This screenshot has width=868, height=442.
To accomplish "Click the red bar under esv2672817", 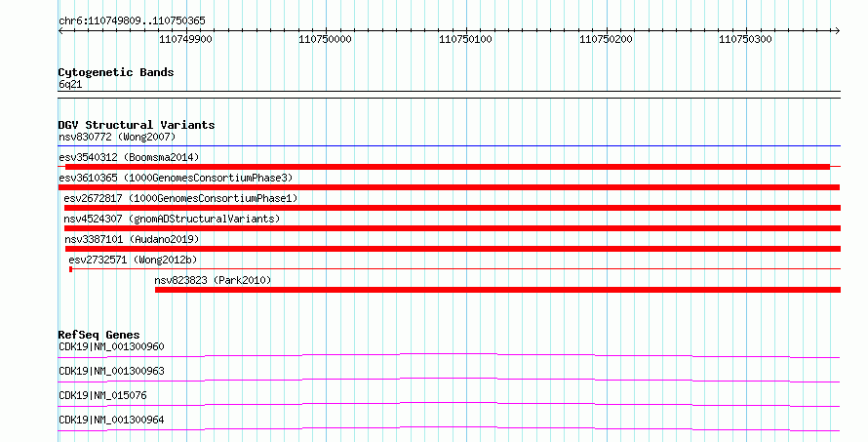I will pos(453,208).
